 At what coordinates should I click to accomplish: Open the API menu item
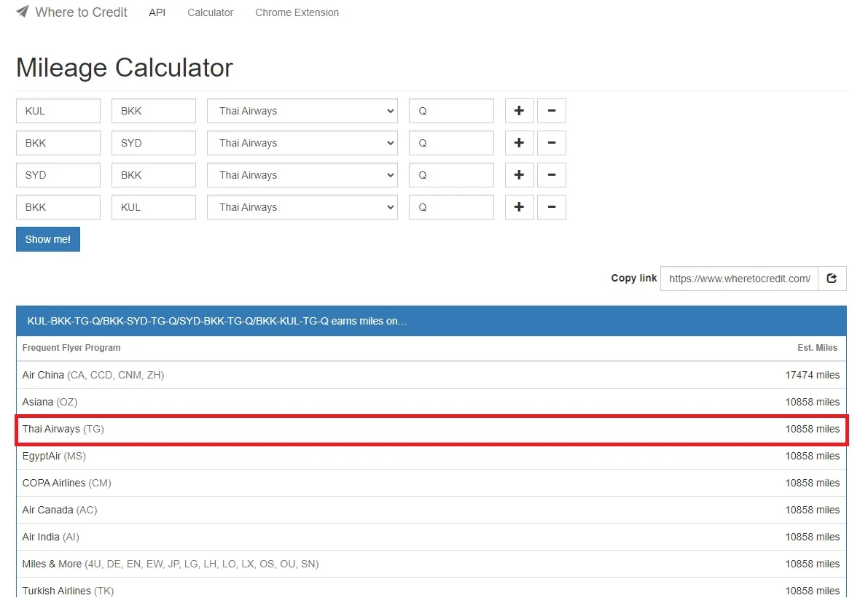[157, 12]
